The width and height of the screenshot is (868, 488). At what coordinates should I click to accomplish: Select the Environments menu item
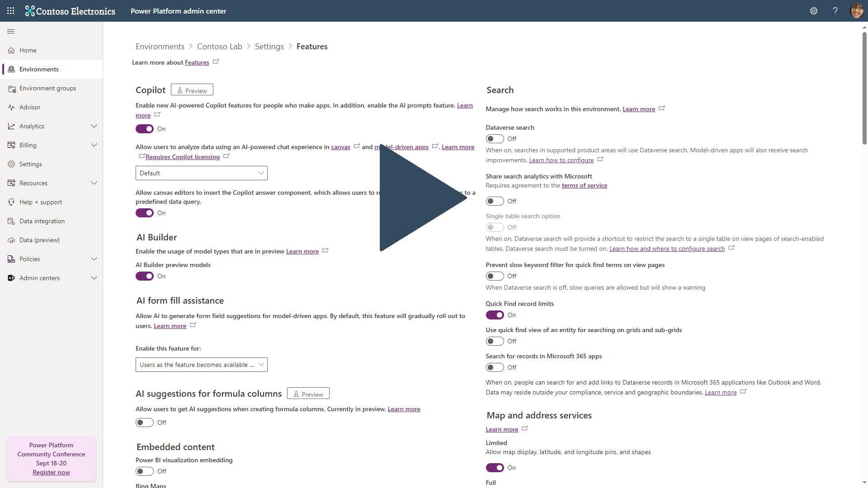(38, 69)
